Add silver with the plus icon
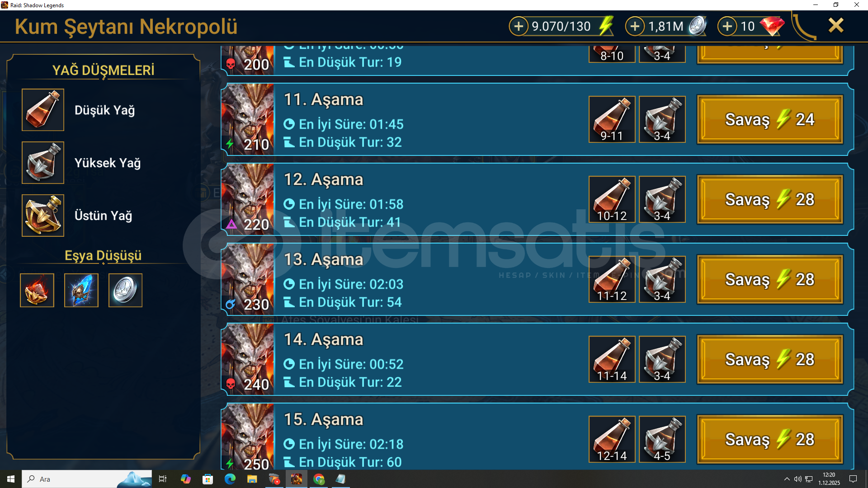Viewport: 868px width, 488px height. point(635,26)
